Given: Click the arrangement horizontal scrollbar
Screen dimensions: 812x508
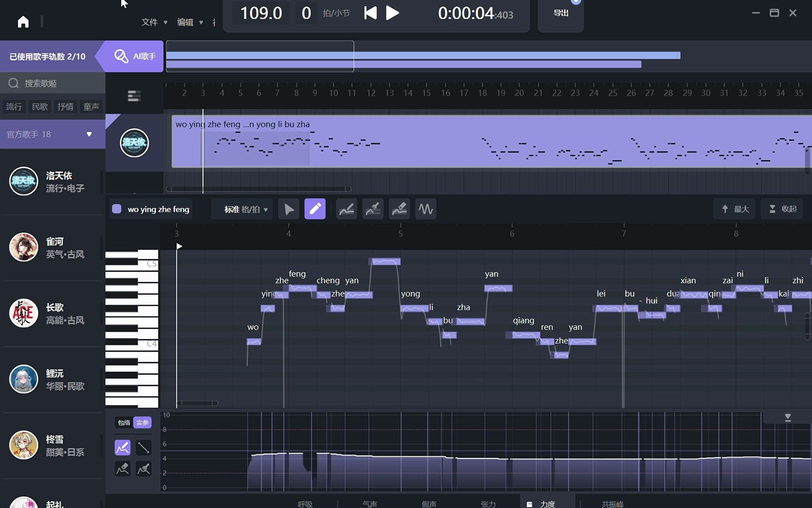Looking at the screenshot, I should [x=259, y=189].
